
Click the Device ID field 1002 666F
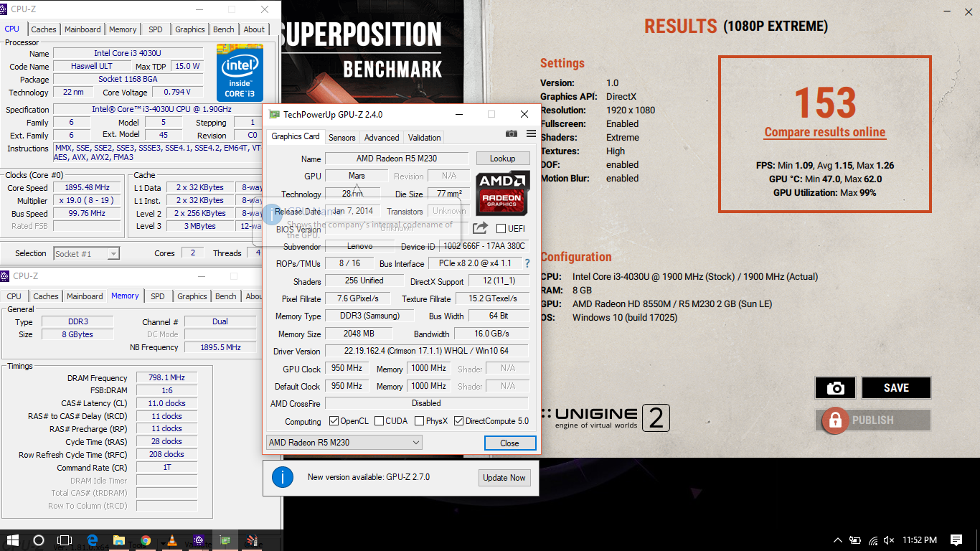(484, 246)
